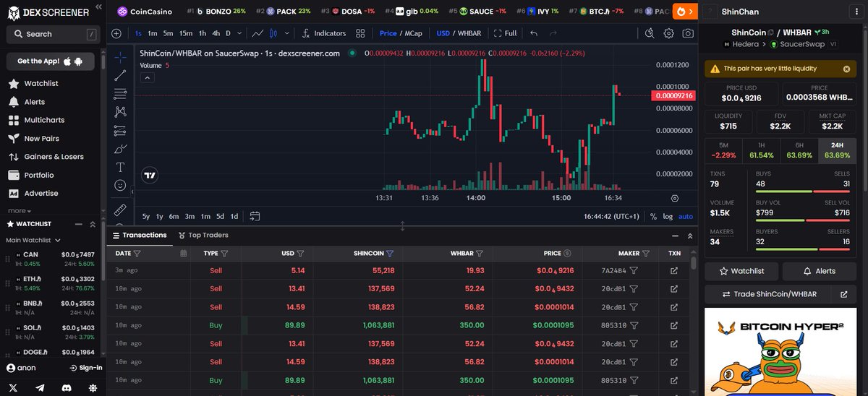
Task: Dismiss the low liquidity warning
Action: pos(846,69)
